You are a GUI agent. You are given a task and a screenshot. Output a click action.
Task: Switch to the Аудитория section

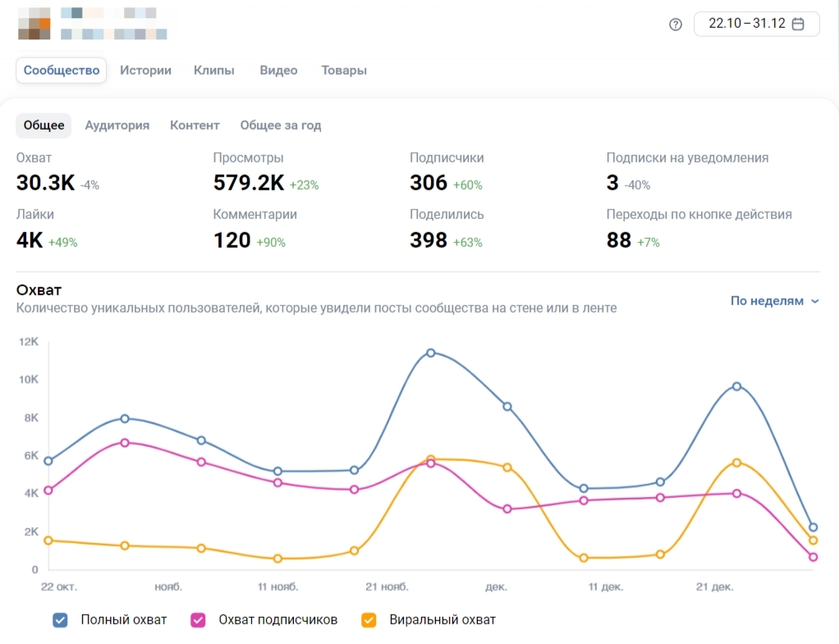117,126
